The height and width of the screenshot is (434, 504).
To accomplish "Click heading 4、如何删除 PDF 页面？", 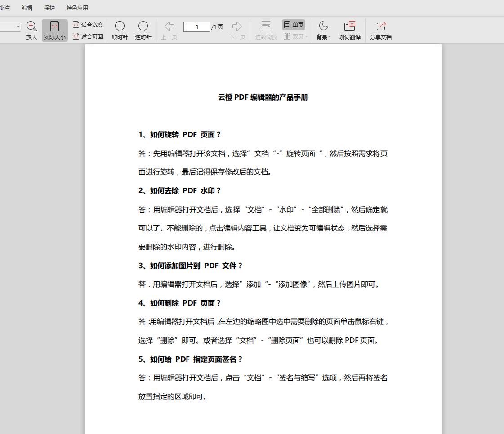I will (x=180, y=303).
